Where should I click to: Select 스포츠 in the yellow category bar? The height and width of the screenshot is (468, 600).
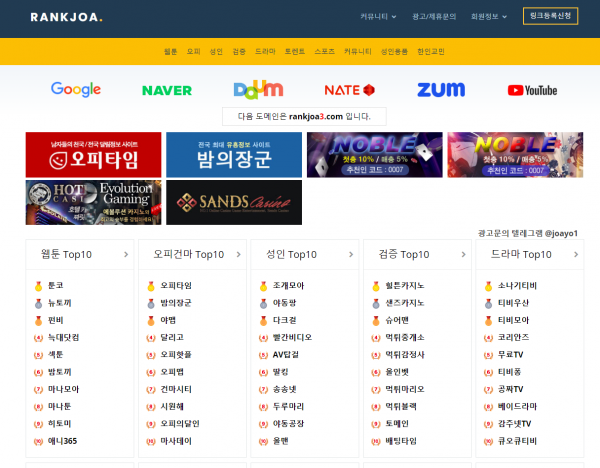click(x=324, y=51)
